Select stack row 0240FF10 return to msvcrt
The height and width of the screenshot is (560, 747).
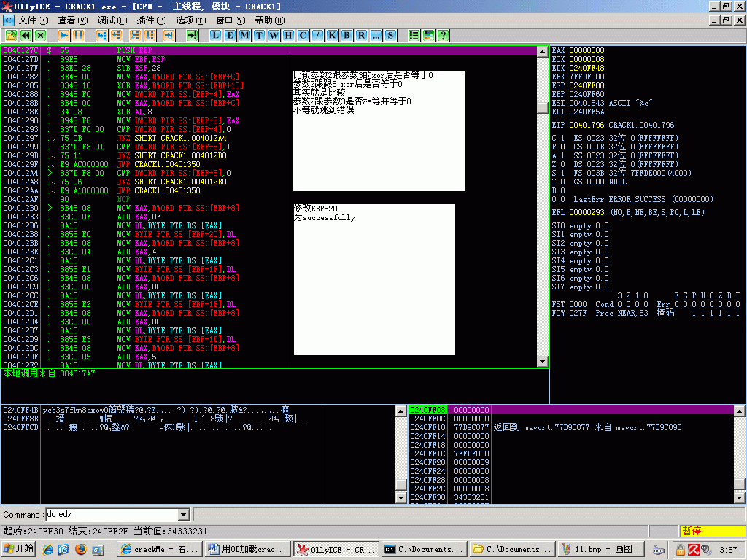(x=571, y=427)
